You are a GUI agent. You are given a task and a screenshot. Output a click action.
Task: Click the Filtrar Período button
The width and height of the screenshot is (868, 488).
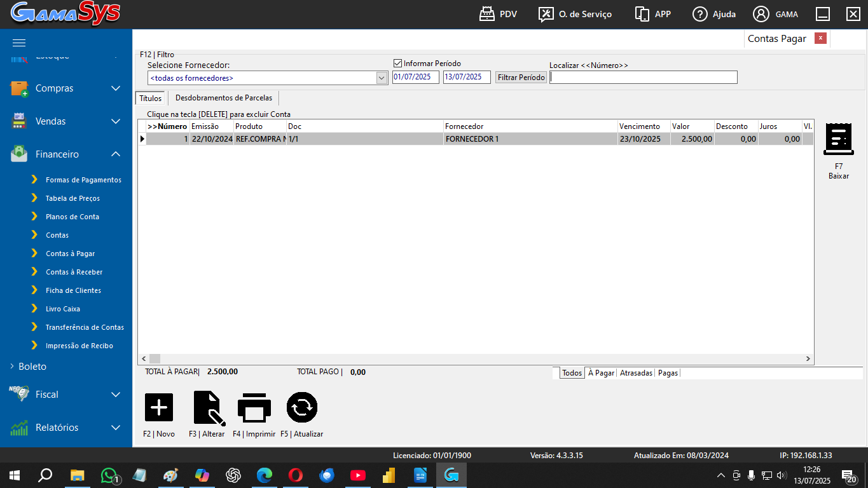521,78
